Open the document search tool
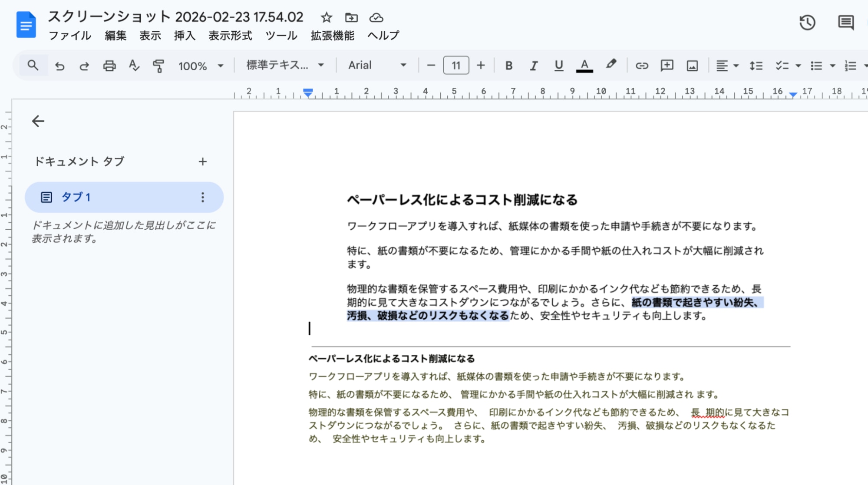 point(33,66)
